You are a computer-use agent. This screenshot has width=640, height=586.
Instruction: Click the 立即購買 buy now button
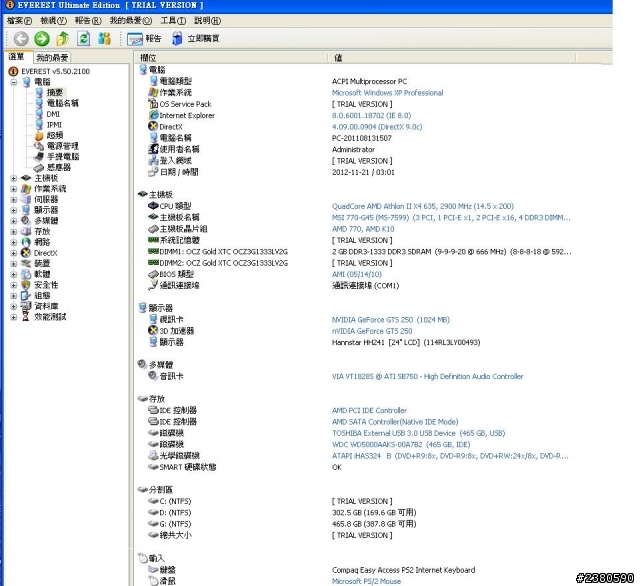[196, 38]
